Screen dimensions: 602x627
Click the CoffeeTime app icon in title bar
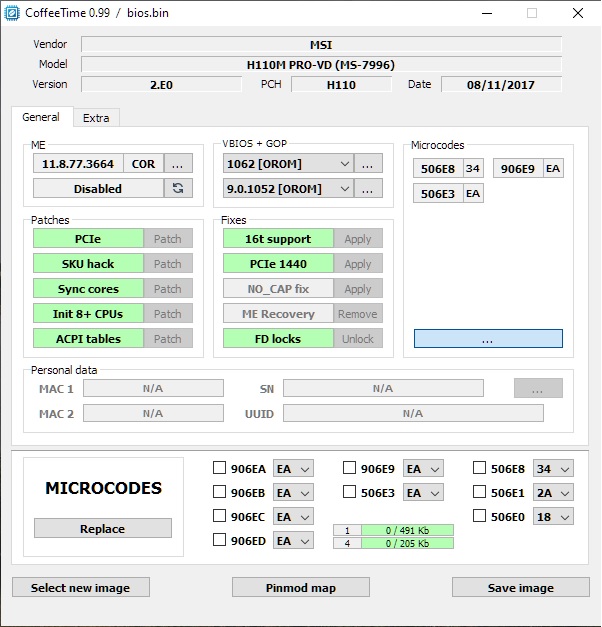point(11,13)
